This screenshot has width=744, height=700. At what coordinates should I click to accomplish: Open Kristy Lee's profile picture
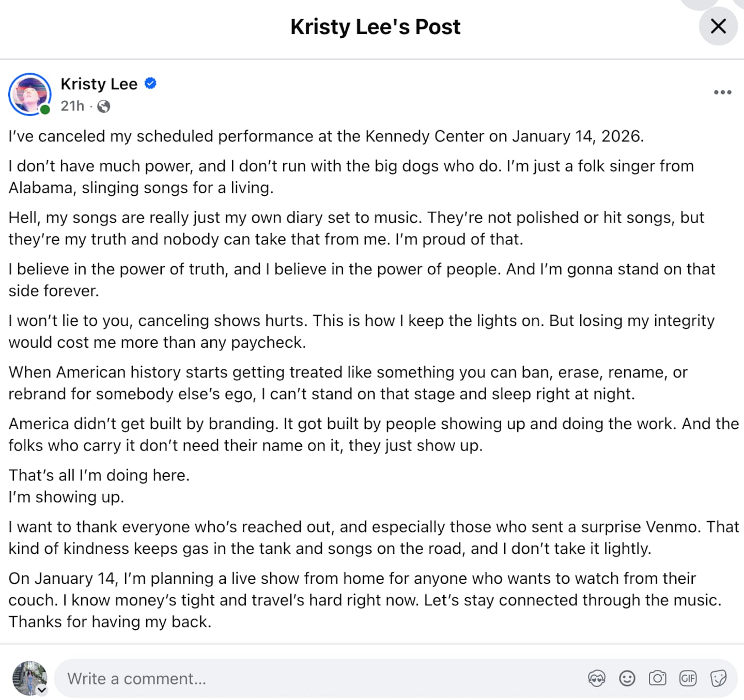tap(30, 95)
